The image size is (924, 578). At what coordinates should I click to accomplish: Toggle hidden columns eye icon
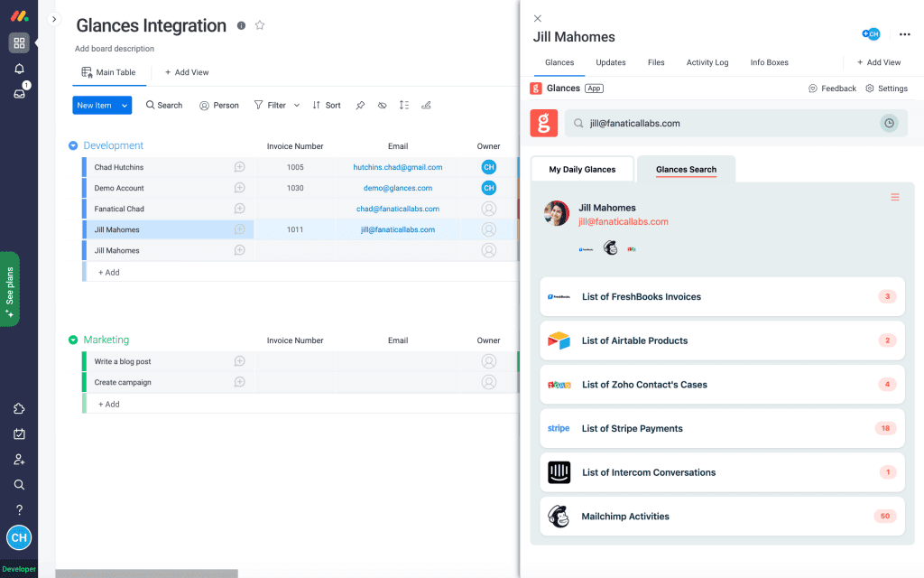click(x=382, y=105)
